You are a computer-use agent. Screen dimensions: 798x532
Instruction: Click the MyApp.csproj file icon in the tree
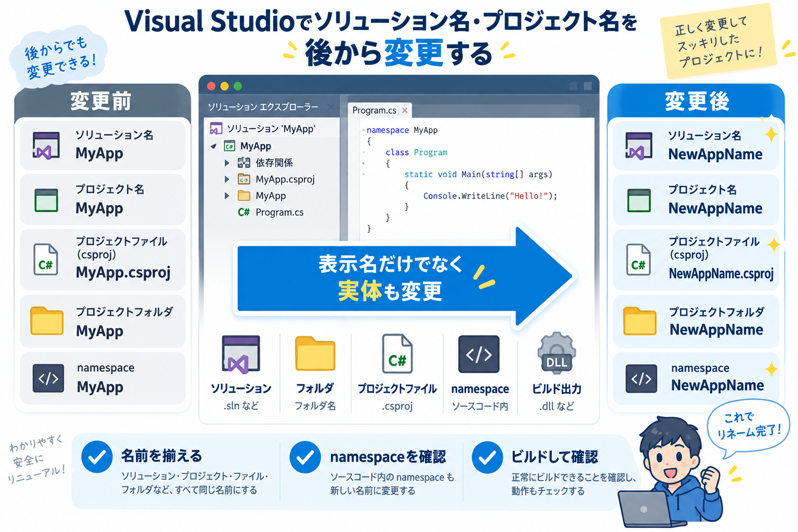tap(244, 179)
